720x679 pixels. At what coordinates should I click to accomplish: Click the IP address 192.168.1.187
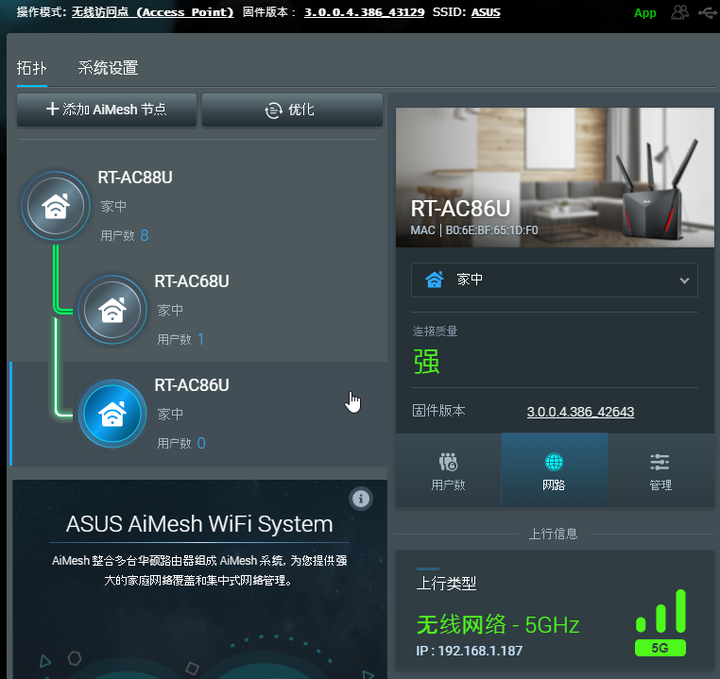point(480,651)
